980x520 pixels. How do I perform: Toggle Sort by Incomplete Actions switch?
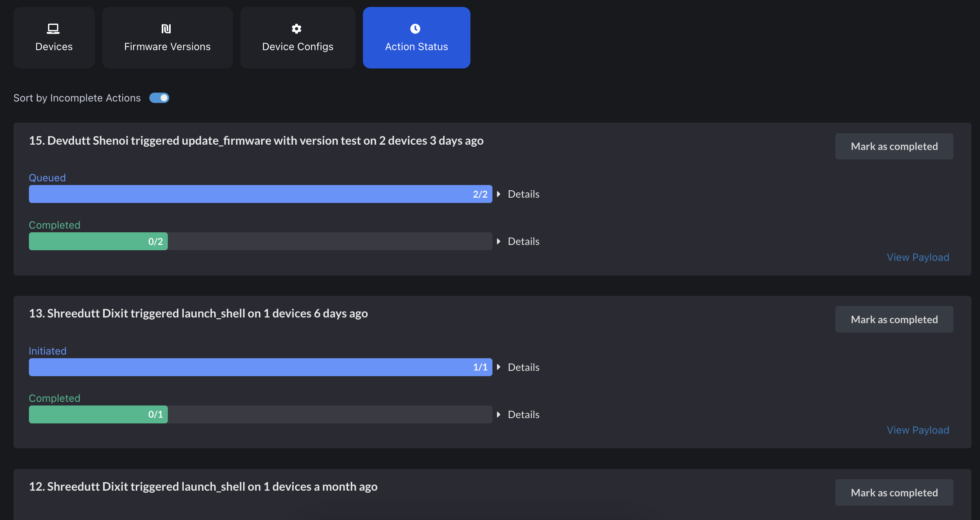(x=159, y=98)
